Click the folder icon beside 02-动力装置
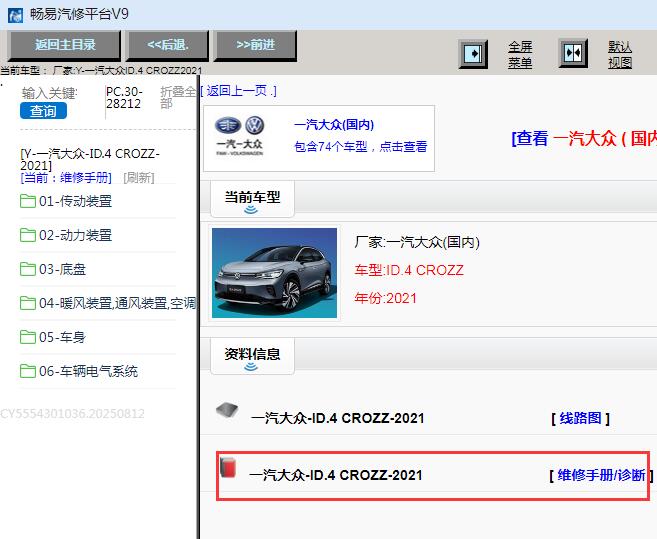This screenshot has height=539, width=657. click(x=28, y=235)
